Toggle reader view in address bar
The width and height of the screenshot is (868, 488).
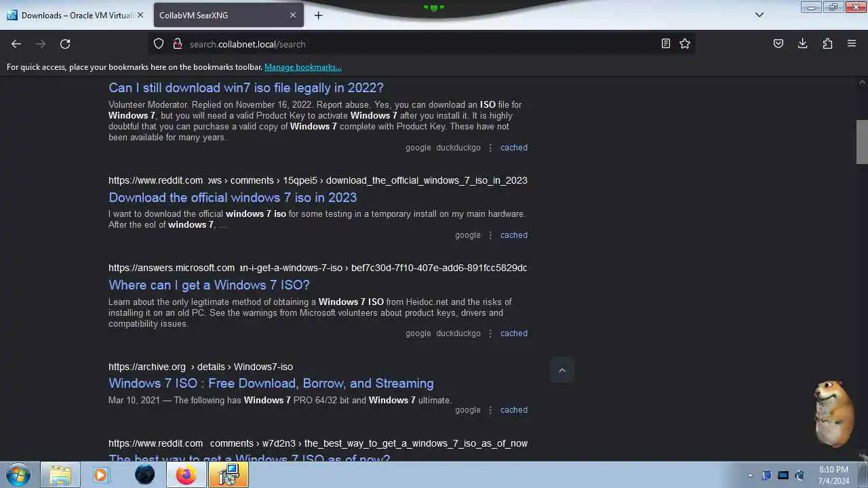point(666,44)
